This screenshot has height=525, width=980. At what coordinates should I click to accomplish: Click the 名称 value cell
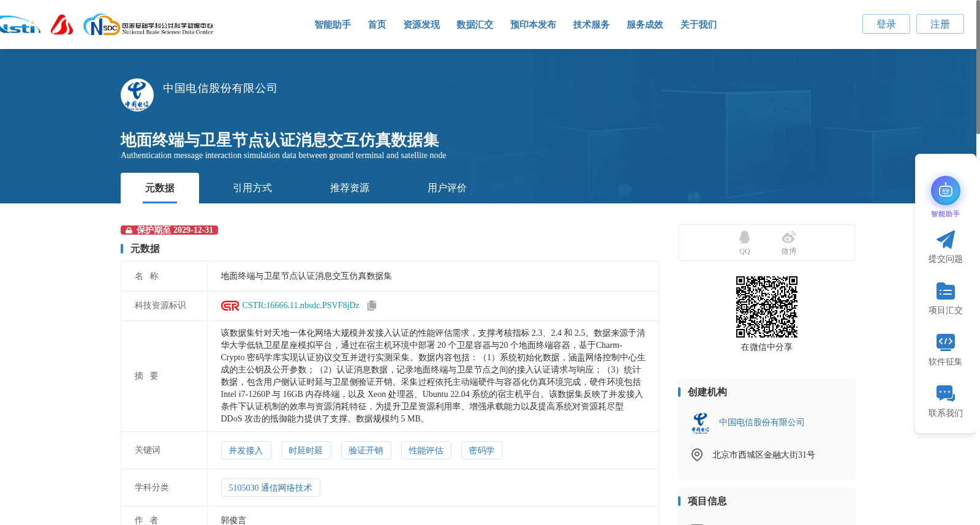tap(433, 276)
